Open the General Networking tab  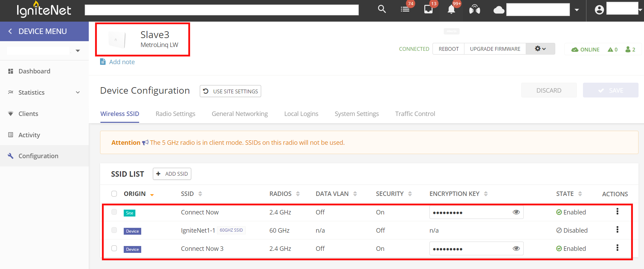tap(240, 114)
